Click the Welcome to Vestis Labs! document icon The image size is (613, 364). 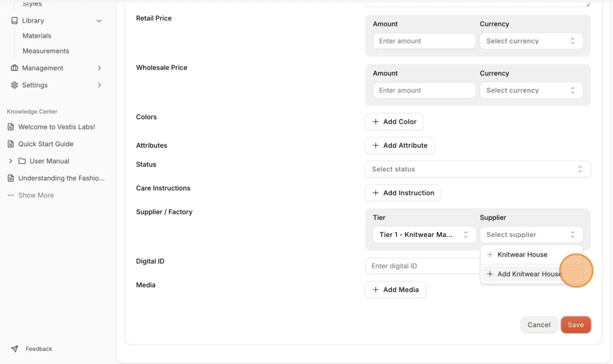coord(10,127)
